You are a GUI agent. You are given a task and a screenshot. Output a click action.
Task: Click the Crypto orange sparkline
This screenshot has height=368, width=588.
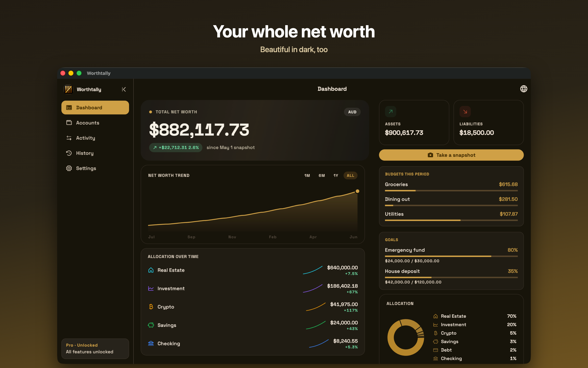tap(316, 307)
